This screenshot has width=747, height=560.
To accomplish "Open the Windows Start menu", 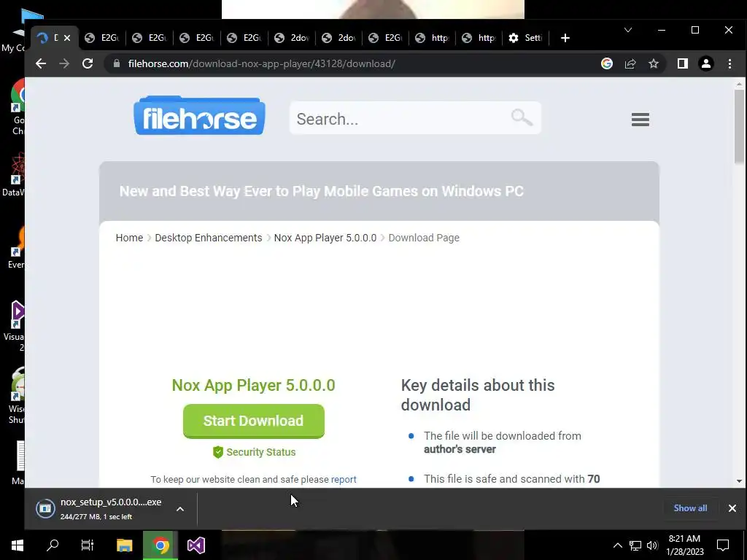I will coord(18,545).
